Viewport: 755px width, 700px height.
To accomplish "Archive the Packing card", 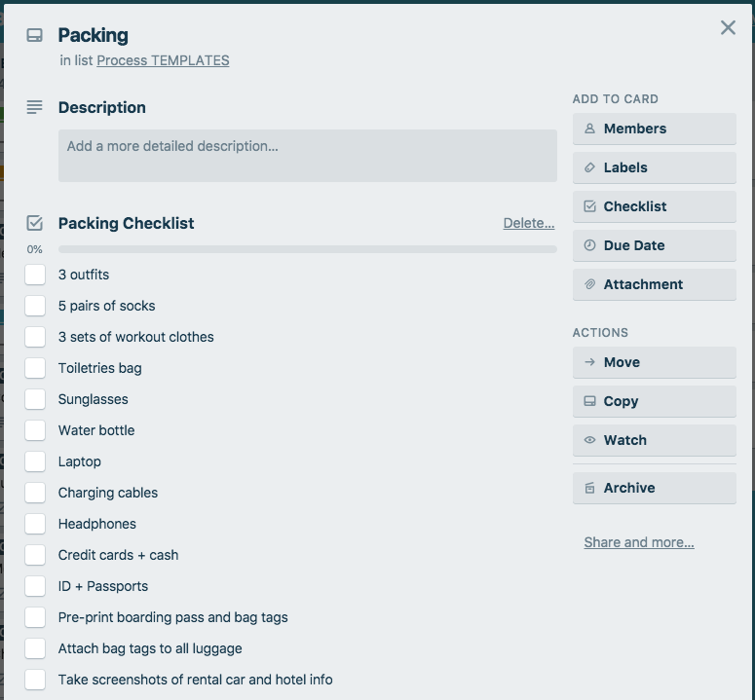I will [x=654, y=488].
